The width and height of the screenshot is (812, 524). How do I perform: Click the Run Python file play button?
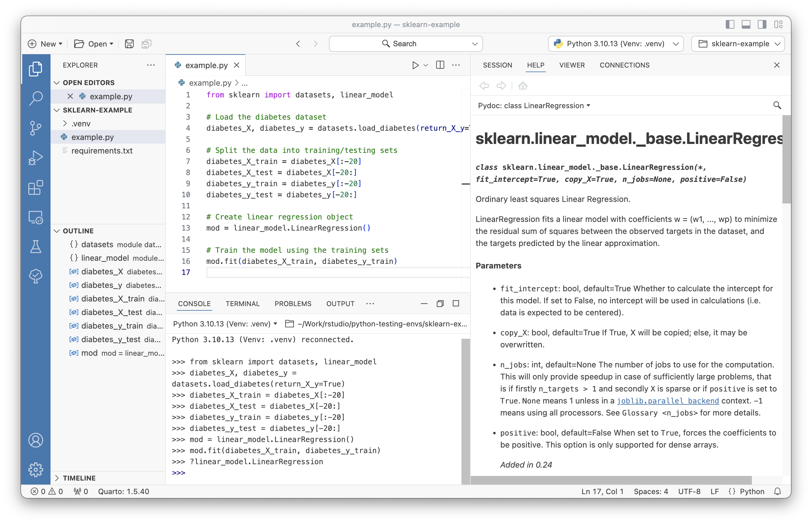pos(415,65)
